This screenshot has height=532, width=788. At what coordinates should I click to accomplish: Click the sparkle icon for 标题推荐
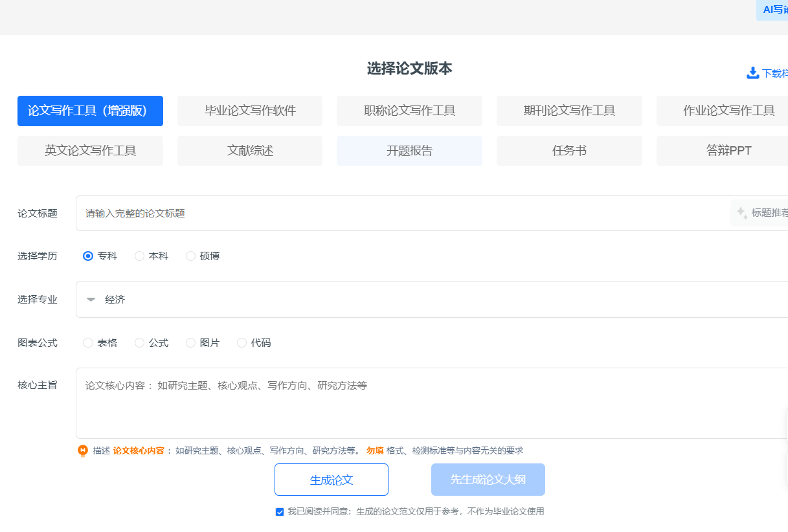[x=740, y=212]
